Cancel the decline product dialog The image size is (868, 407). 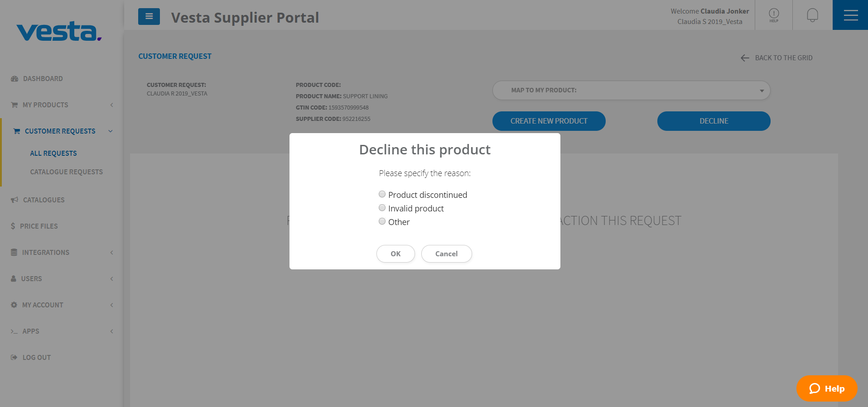[x=446, y=254]
